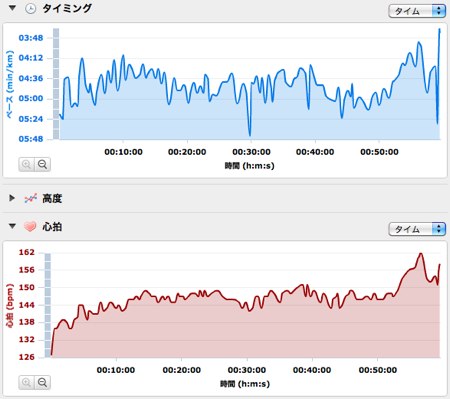450x399 pixels.
Task: Click the 心拍 (bpm) axis title
Action: 10,305
